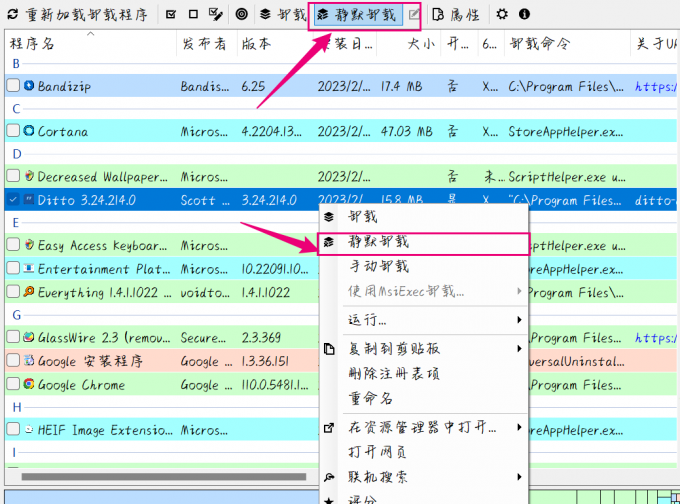Click the info about icon
The image size is (680, 504).
pyautogui.click(x=524, y=14)
